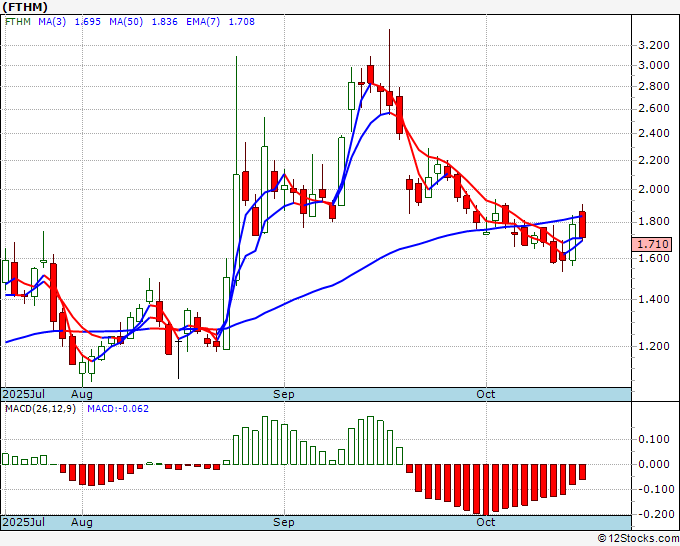This screenshot has width=680, height=546.
Task: Click Aug on price chart date axis
Action: pyautogui.click(x=82, y=395)
